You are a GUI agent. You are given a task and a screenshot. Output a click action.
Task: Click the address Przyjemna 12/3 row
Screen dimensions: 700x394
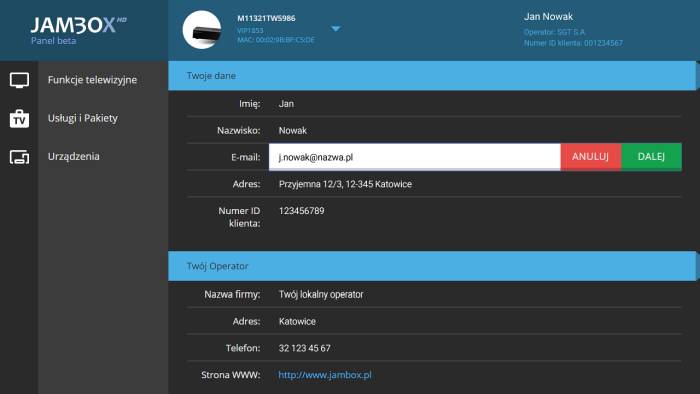[434, 184]
